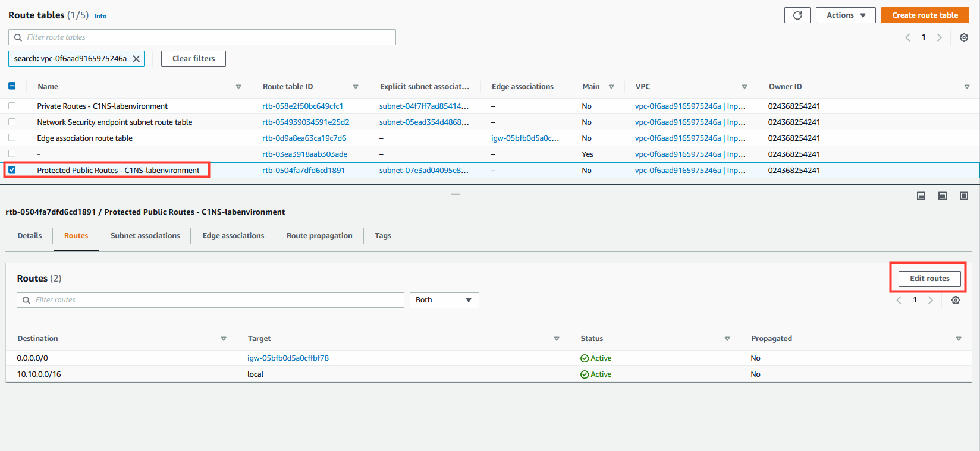
Task: Go to next route tables page
Action: (939, 37)
